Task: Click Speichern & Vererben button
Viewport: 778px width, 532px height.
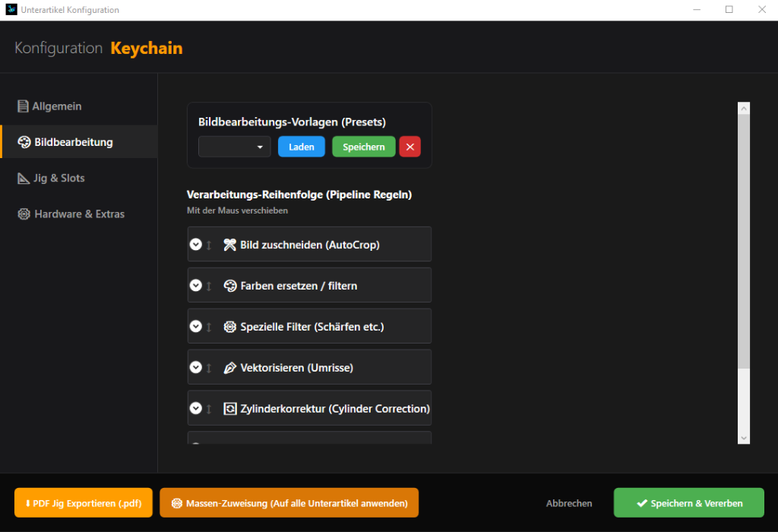Action: [x=688, y=502]
